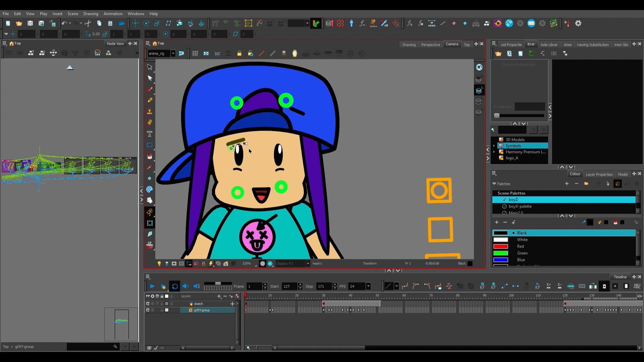Expand the Harmony Premium Library folder
The image size is (644, 362).
point(494,152)
